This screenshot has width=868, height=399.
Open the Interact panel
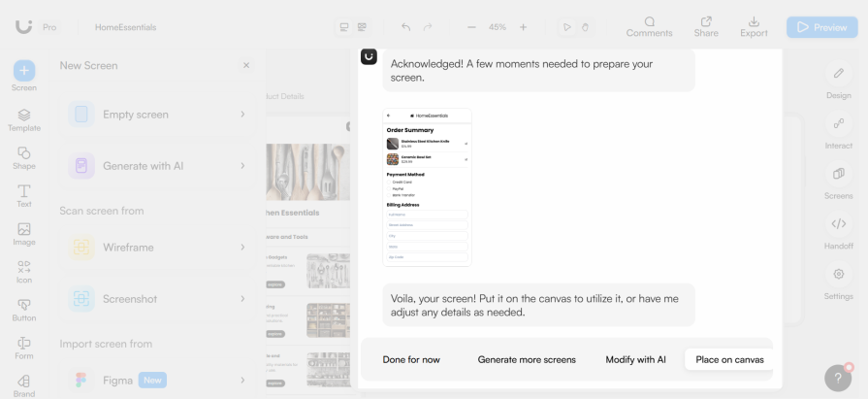pyautogui.click(x=838, y=130)
